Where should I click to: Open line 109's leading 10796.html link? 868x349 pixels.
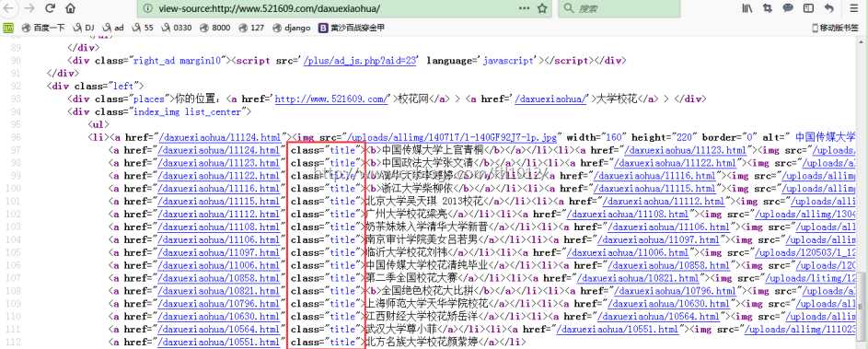[219, 304]
